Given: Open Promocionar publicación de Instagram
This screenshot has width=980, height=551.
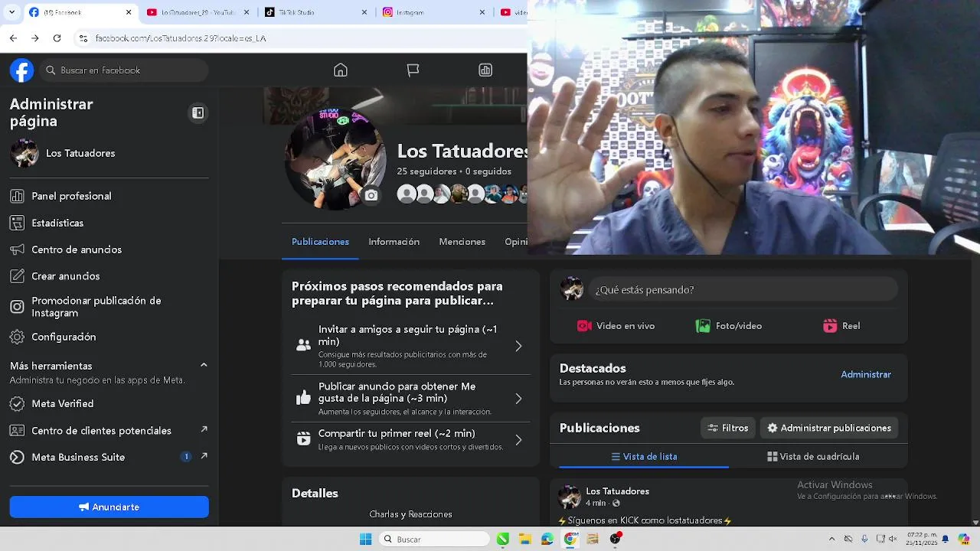Looking at the screenshot, I should click(107, 307).
